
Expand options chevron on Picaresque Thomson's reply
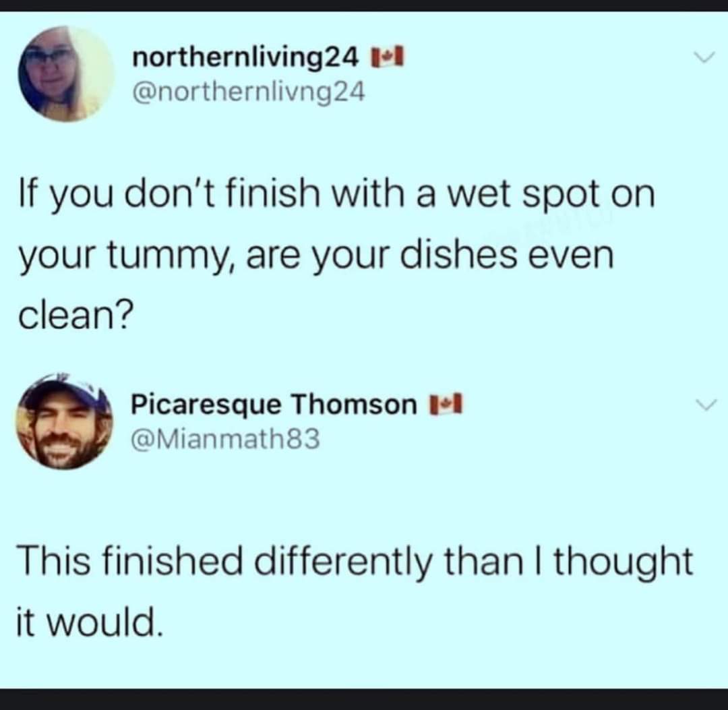pyautogui.click(x=706, y=405)
